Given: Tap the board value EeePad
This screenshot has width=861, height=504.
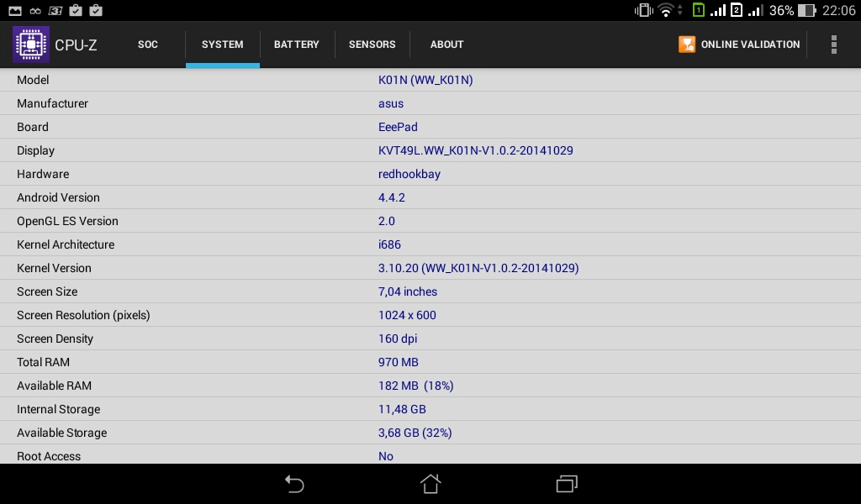Looking at the screenshot, I should point(398,127).
